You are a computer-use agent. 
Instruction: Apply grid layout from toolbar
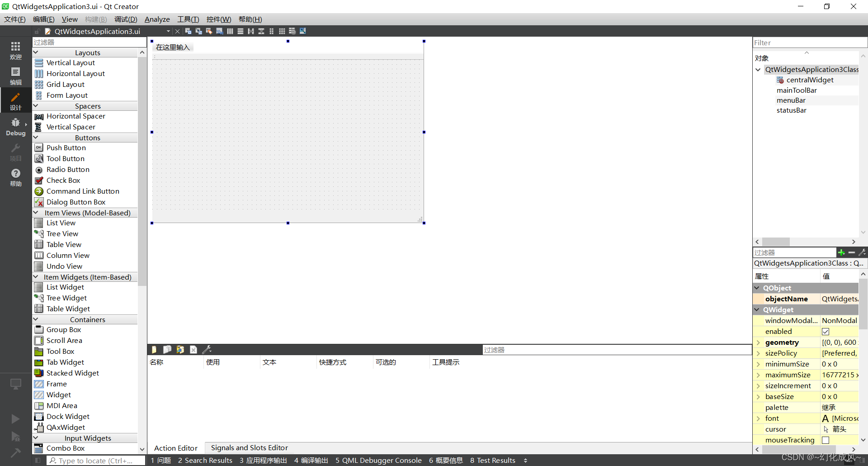[282, 31]
